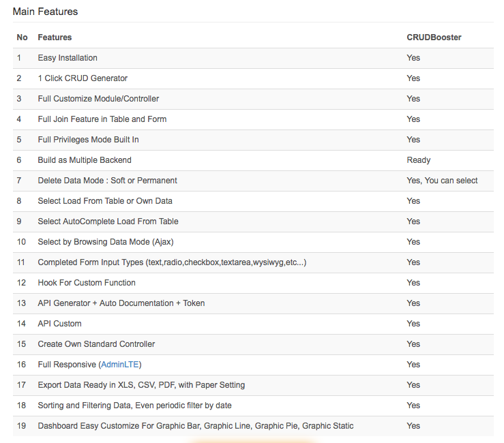The height and width of the screenshot is (443, 504).
Task: Select Hook For Custom Function row
Action: coord(253,283)
